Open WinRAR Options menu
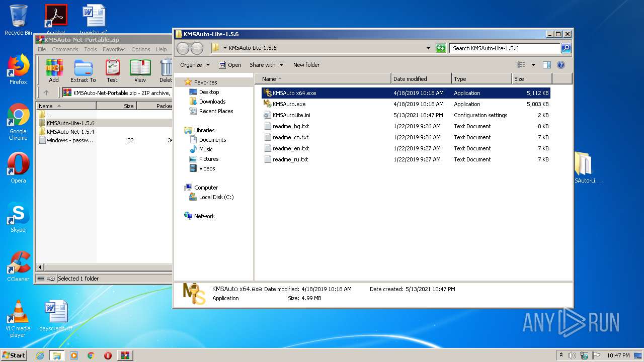The width and height of the screenshot is (644, 362). (x=141, y=49)
